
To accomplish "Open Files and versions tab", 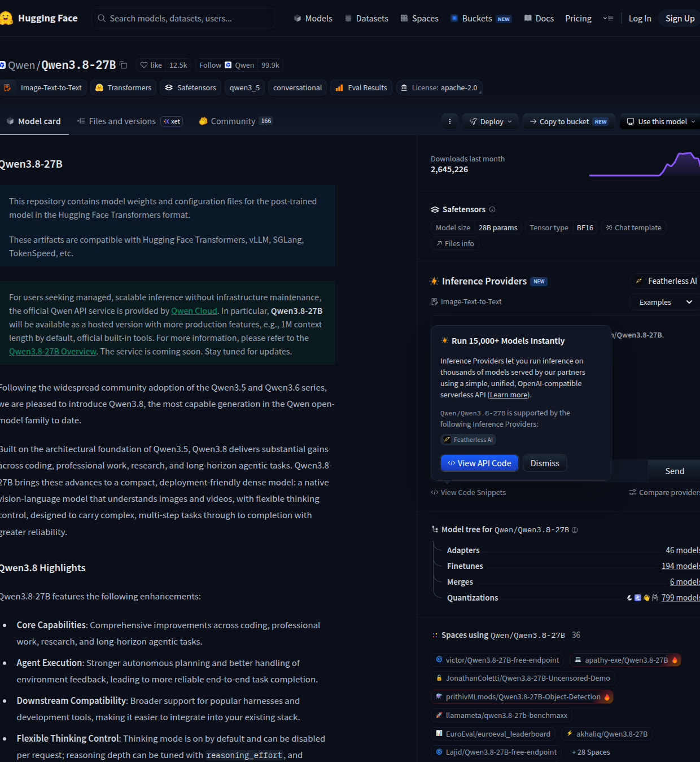I will (x=129, y=121).
